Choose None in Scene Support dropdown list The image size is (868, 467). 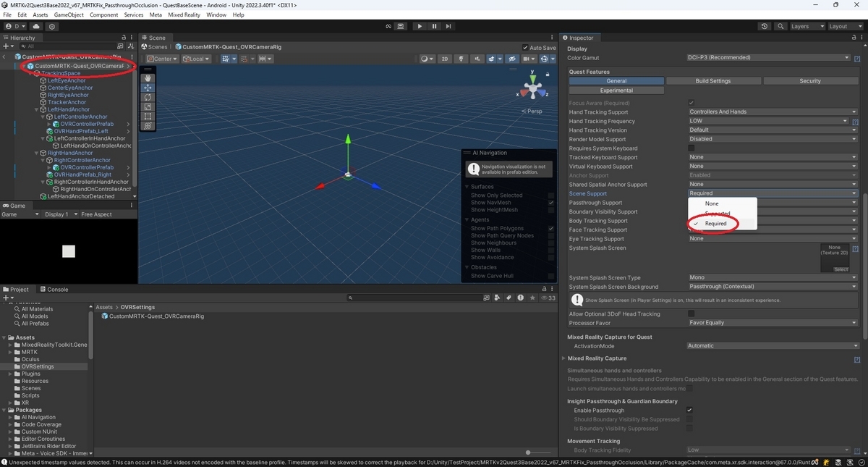point(712,203)
